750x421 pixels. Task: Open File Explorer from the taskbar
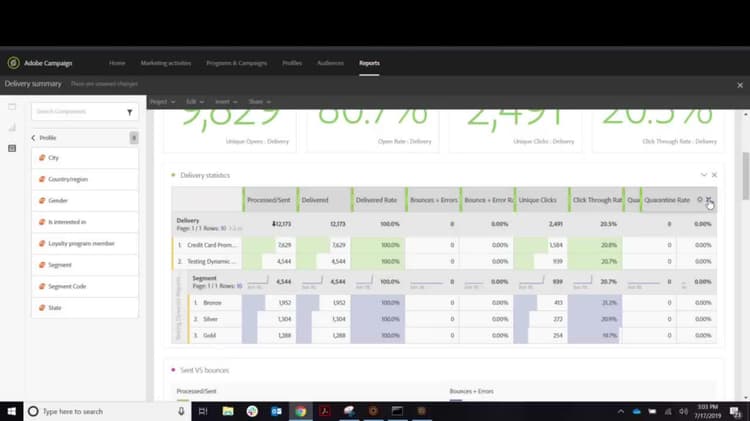point(228,411)
